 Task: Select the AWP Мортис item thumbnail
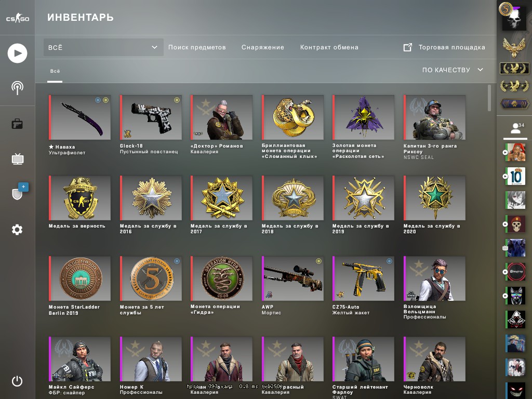point(292,278)
